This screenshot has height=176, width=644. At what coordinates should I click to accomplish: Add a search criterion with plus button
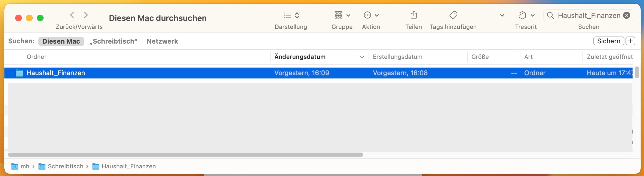[x=630, y=41]
